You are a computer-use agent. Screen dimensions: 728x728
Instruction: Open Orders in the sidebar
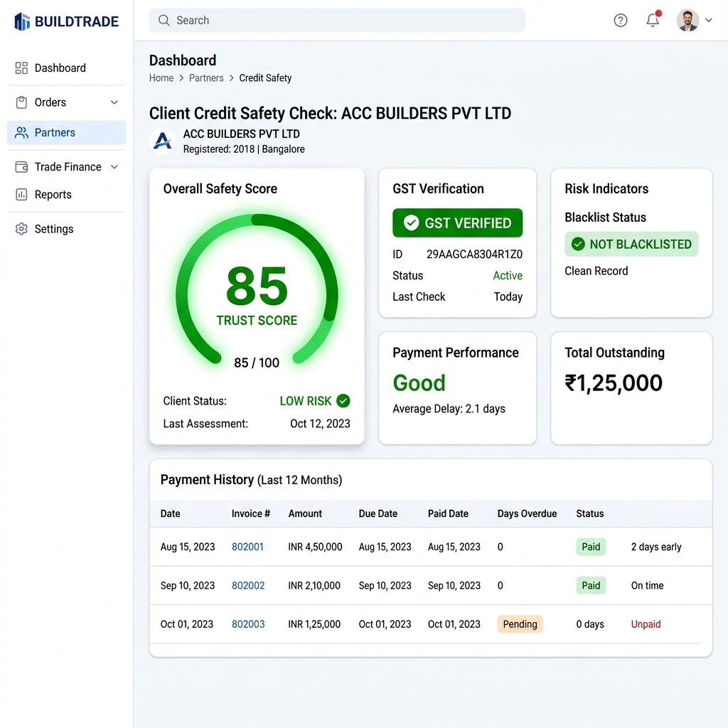pyautogui.click(x=66, y=102)
